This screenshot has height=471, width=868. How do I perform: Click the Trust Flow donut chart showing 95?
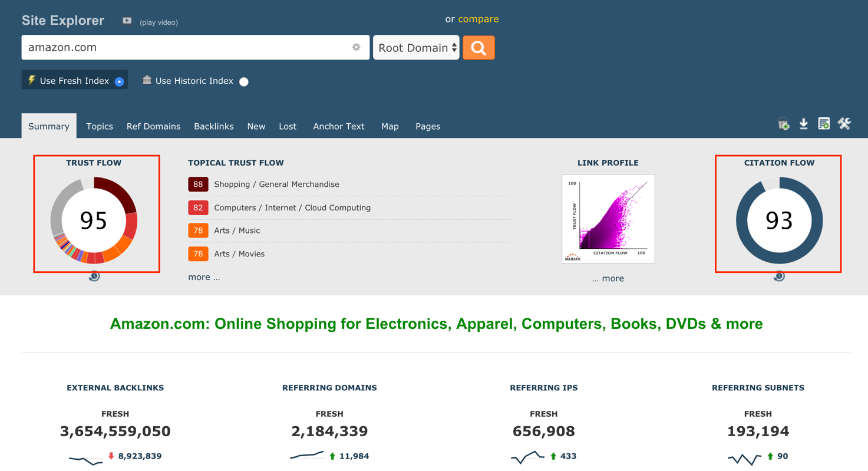(x=94, y=220)
